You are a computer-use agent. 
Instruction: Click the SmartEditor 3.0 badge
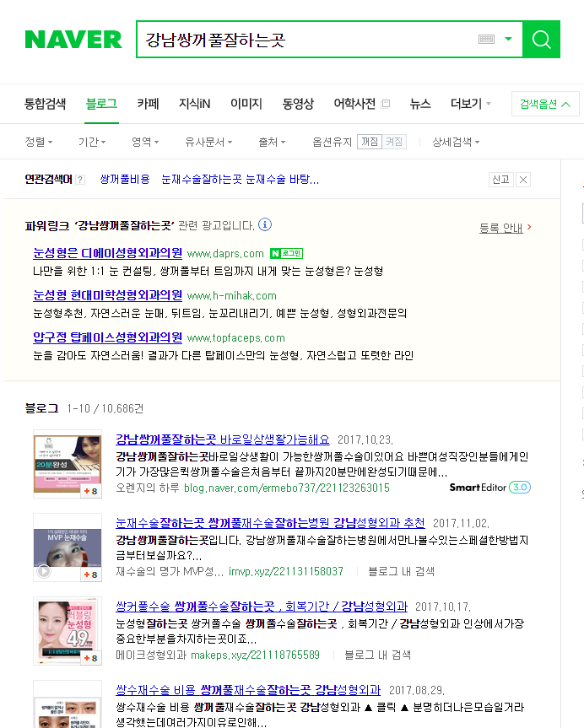pyautogui.click(x=489, y=488)
